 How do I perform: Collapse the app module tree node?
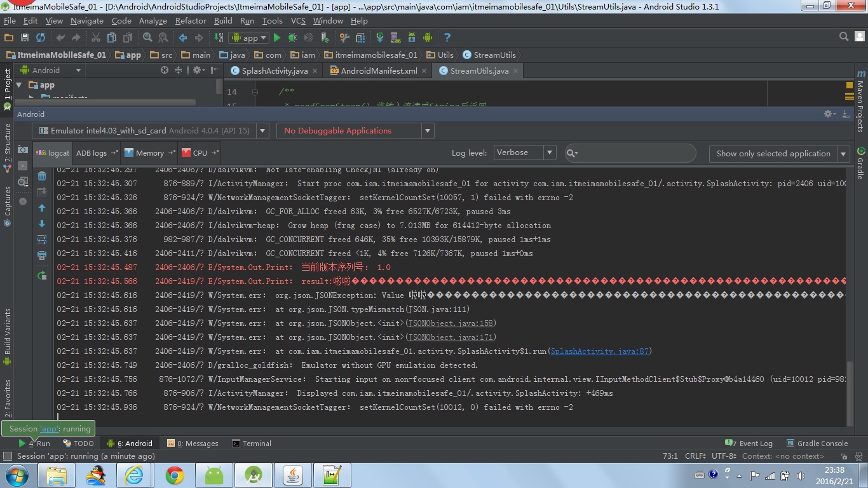(x=19, y=85)
